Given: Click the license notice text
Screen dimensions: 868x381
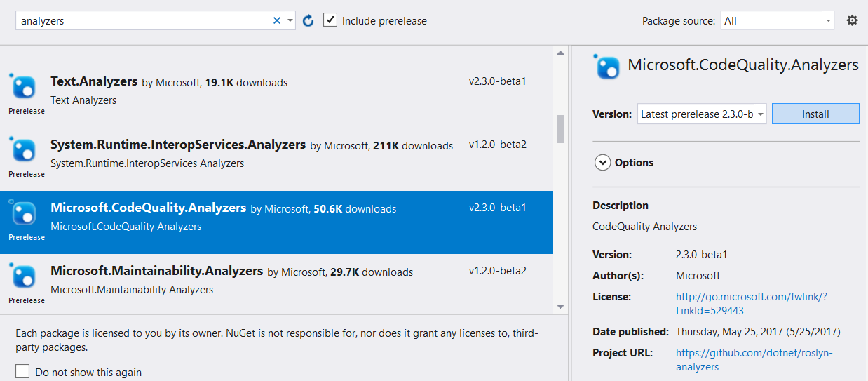Looking at the screenshot, I should coord(278,340).
